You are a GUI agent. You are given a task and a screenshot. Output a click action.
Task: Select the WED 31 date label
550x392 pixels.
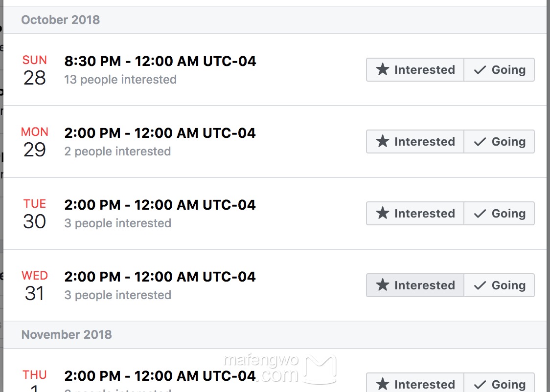click(x=35, y=286)
